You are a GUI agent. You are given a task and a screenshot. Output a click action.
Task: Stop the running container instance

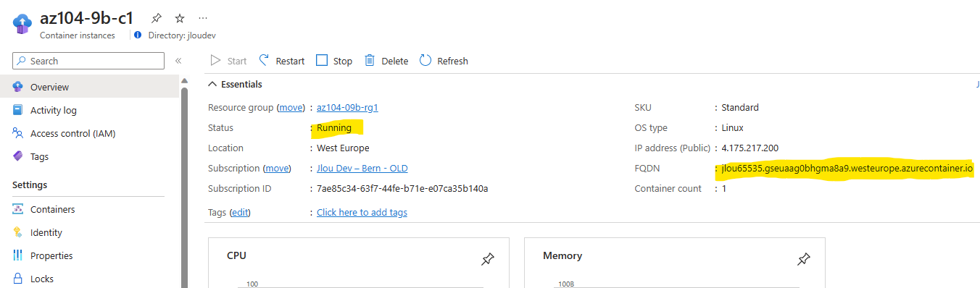coord(334,61)
